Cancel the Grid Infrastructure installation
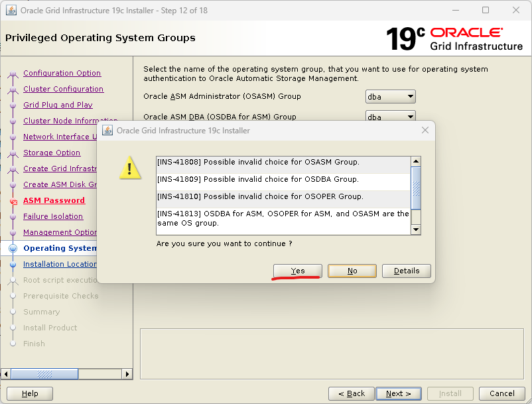This screenshot has height=404, width=532. click(501, 393)
